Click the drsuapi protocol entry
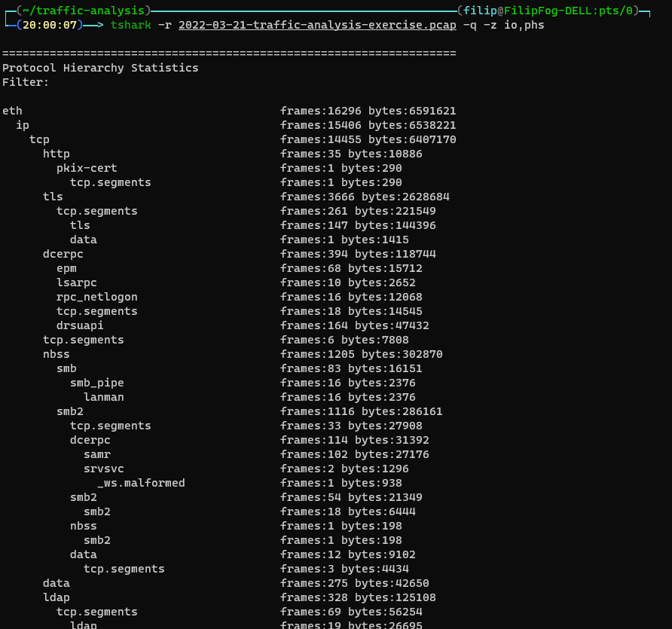The height and width of the screenshot is (629, 672). [80, 325]
